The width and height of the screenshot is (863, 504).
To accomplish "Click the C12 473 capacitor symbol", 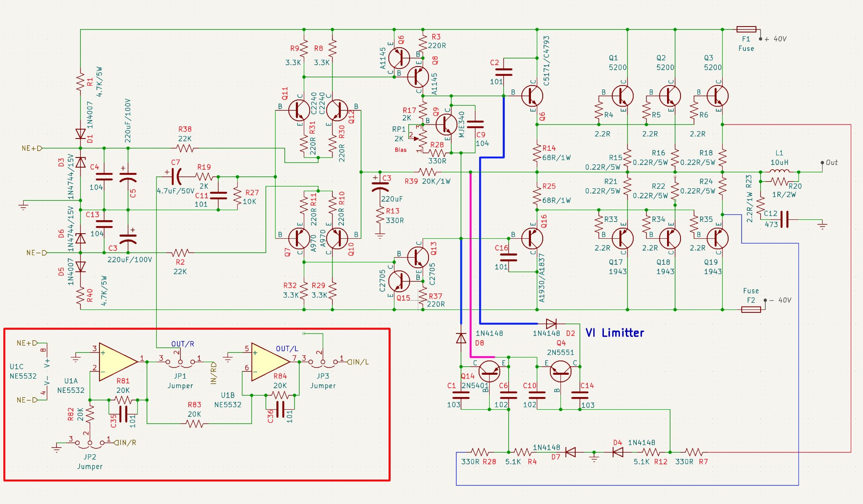I will click(x=785, y=219).
